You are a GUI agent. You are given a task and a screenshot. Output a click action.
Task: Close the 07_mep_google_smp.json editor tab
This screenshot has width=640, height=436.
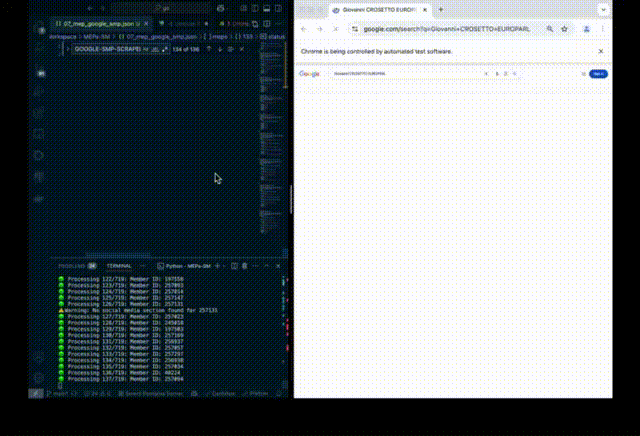[146, 24]
